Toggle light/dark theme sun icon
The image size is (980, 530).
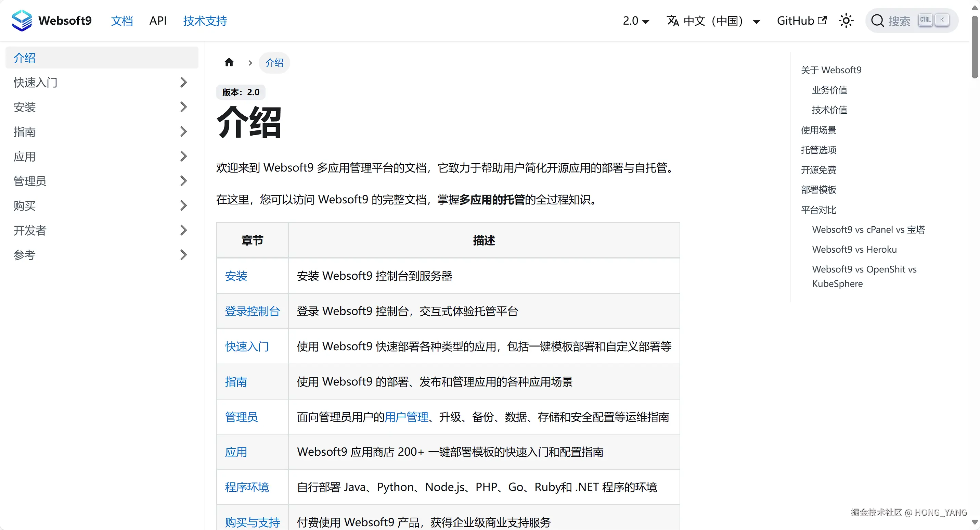(846, 21)
